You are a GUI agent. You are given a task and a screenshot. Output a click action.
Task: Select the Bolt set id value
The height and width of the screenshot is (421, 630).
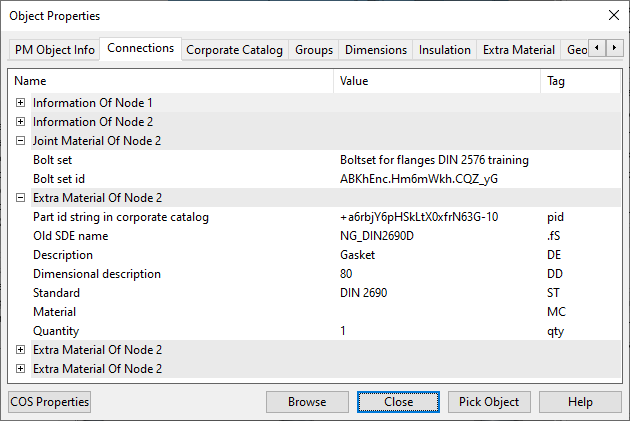point(419,179)
